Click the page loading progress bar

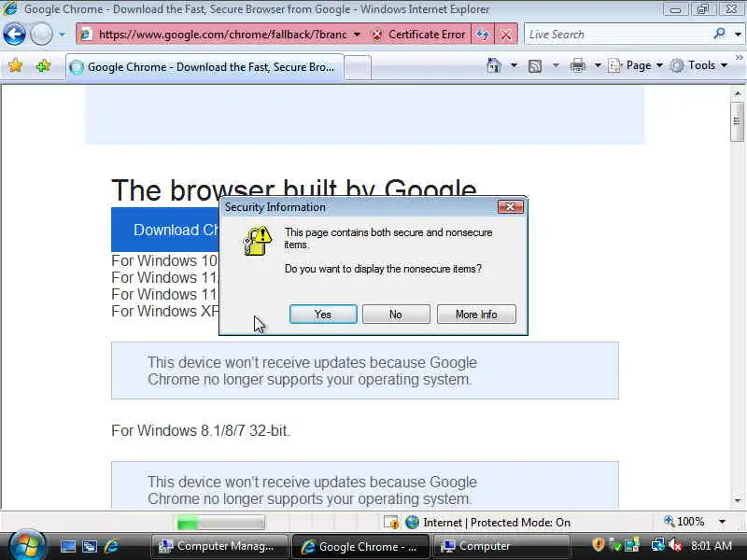220,524
